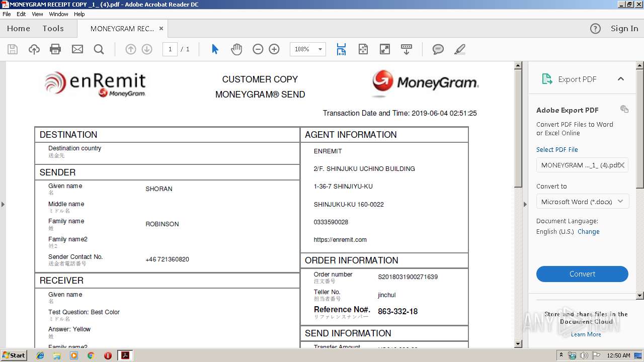644x362 pixels.
Task: Activate the Selection arrow tool
Action: (x=215, y=49)
